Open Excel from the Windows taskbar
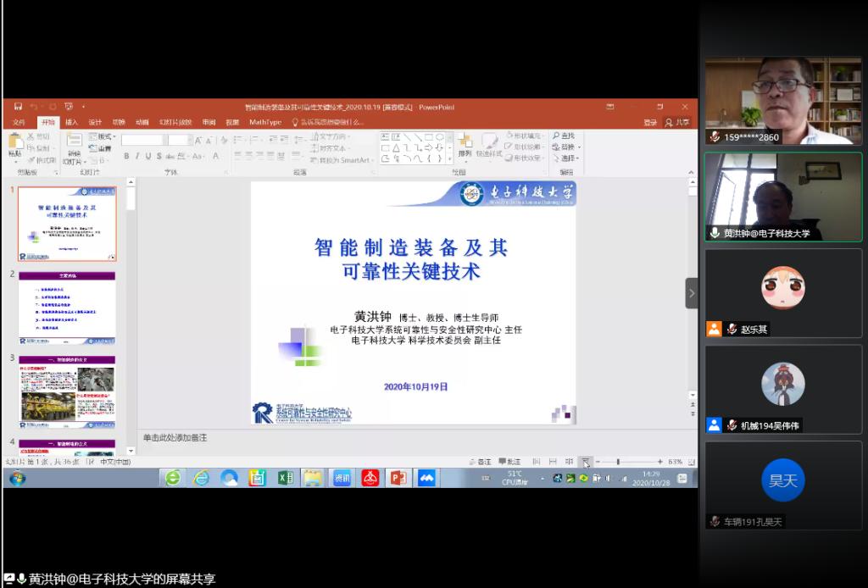 click(286, 478)
